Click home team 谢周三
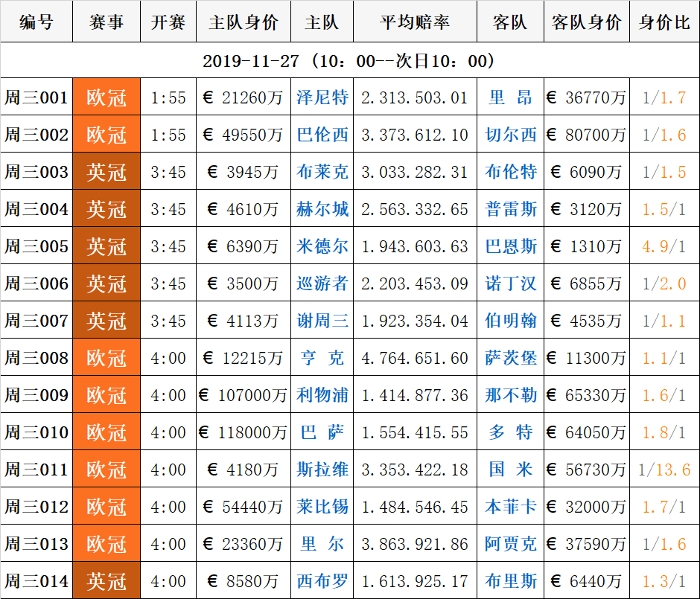 (x=322, y=320)
